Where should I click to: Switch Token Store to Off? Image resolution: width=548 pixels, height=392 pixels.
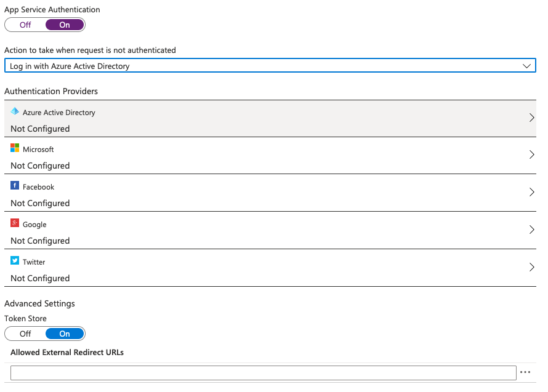pyautogui.click(x=25, y=334)
